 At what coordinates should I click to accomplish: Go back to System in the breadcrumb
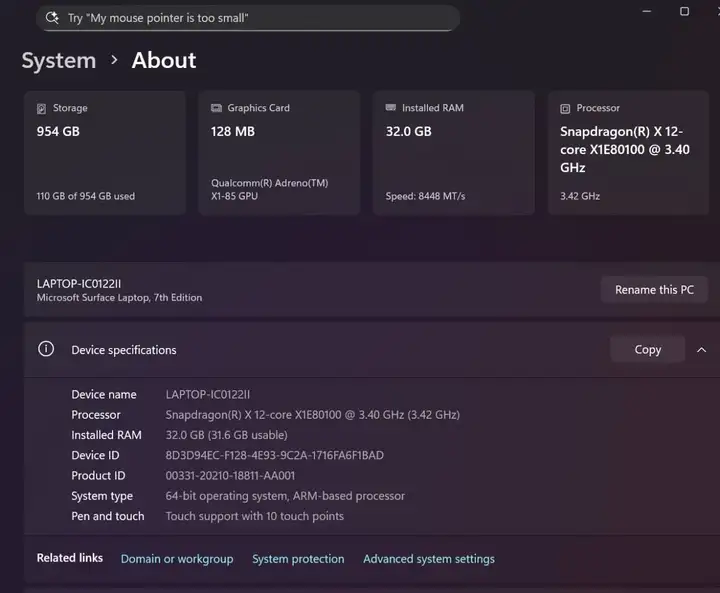[59, 61]
